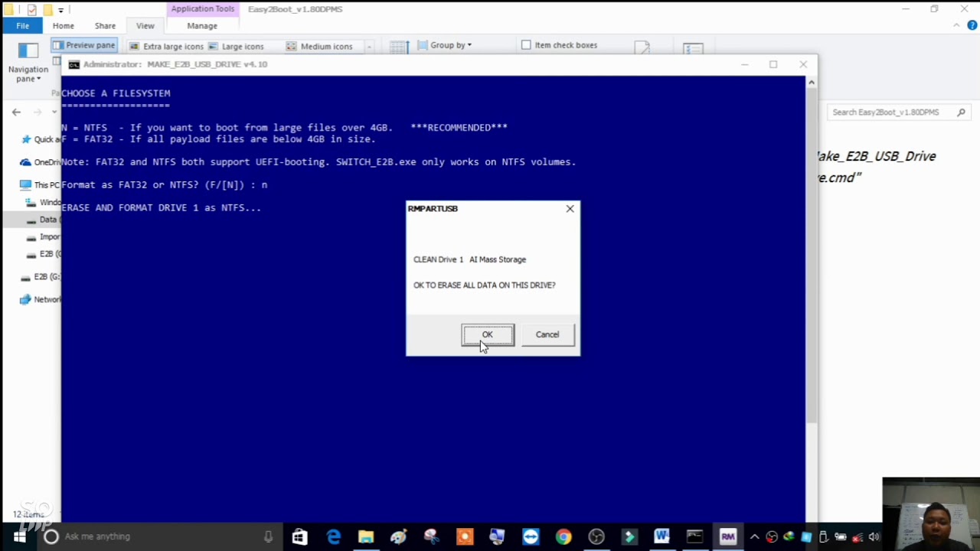
Task: Choose Medium icons layout
Action: (x=319, y=46)
